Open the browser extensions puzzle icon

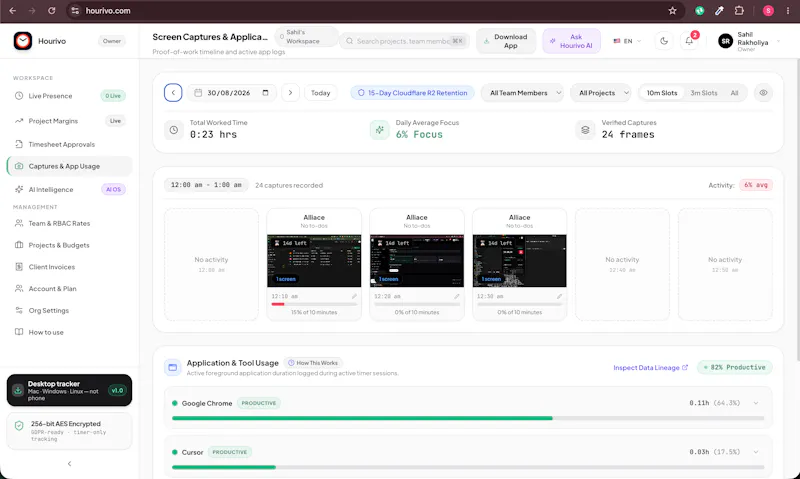[739, 11]
